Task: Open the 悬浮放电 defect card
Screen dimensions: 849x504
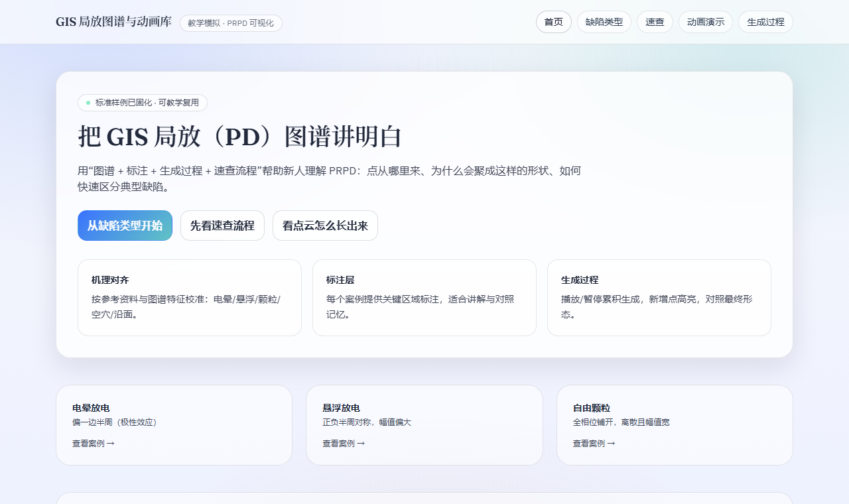Action: (x=424, y=425)
